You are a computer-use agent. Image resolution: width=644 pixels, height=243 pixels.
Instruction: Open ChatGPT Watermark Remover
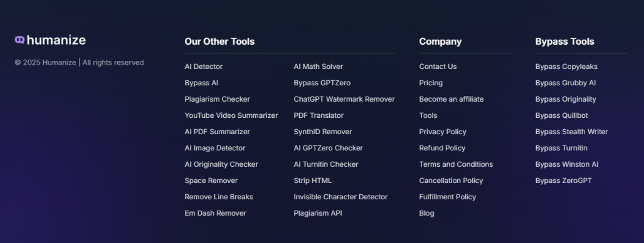[344, 99]
